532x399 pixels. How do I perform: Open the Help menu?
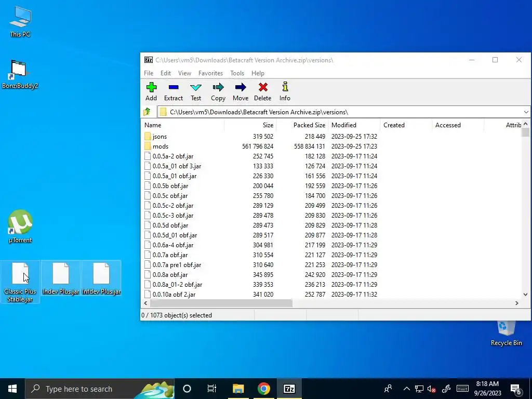(258, 73)
